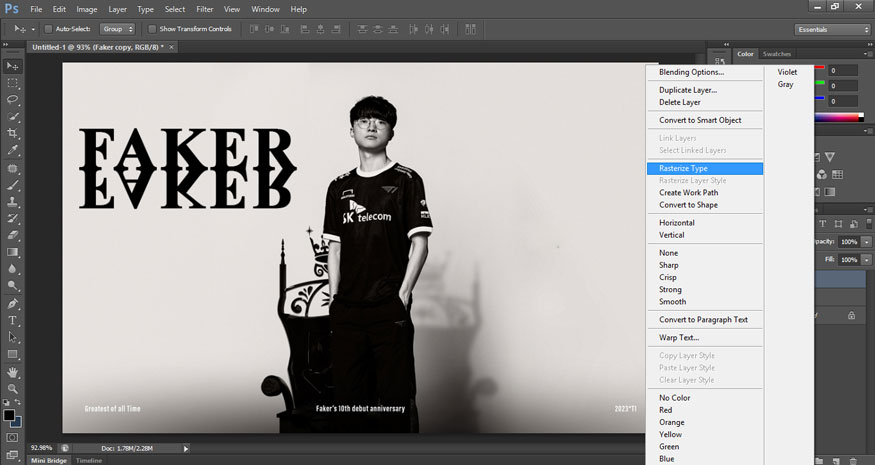The width and height of the screenshot is (875, 465).
Task: Toggle the smart object layer filter
Action: click(x=854, y=223)
